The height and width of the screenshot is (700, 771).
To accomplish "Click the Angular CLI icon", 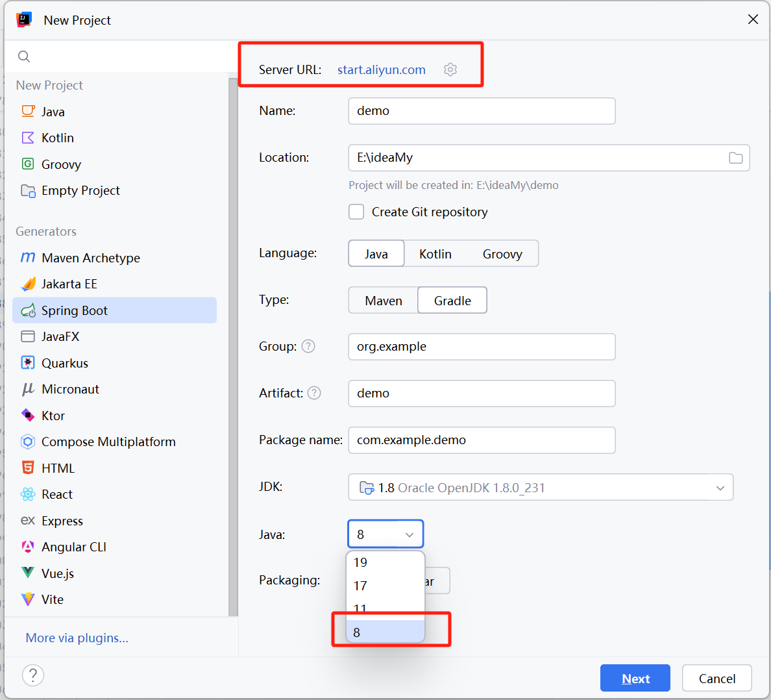I will [28, 547].
